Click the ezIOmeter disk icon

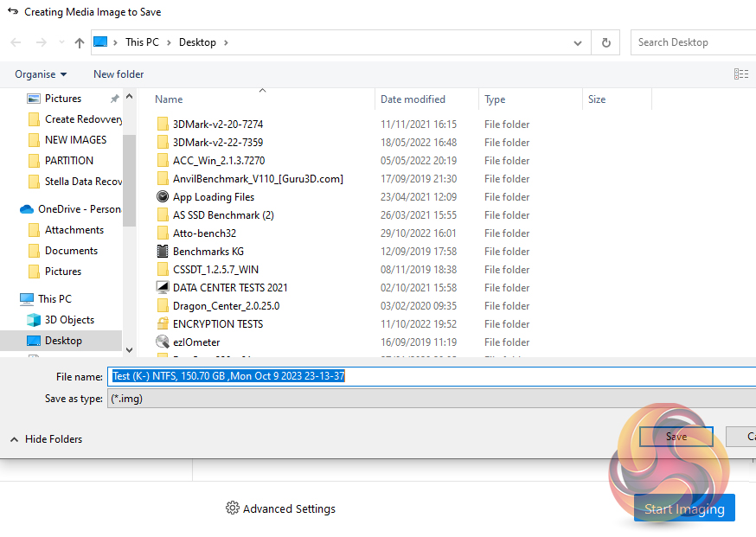(x=163, y=342)
